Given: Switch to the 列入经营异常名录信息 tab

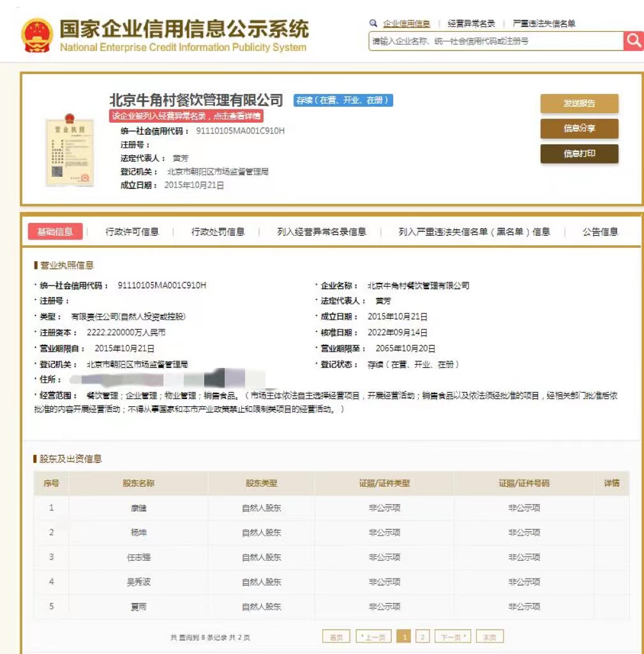Looking at the screenshot, I should [x=322, y=232].
